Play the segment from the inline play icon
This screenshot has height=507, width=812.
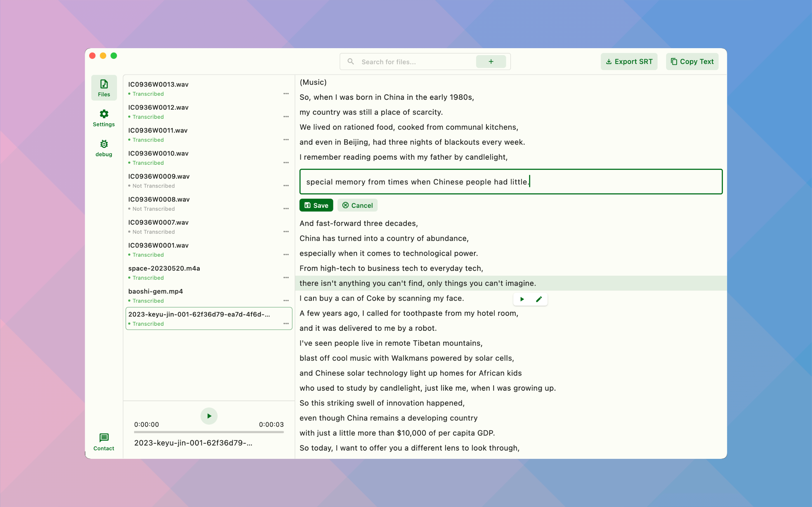(x=521, y=299)
